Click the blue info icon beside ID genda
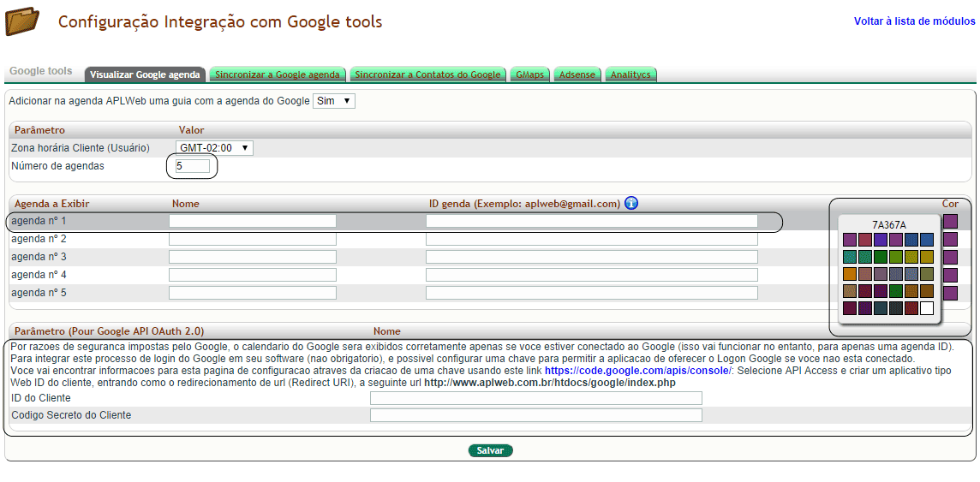Screen dimensions: 980x482 pyautogui.click(x=631, y=203)
